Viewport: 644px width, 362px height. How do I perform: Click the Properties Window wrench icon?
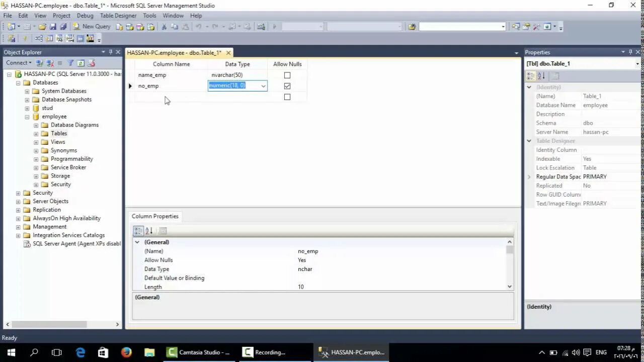[536, 27]
